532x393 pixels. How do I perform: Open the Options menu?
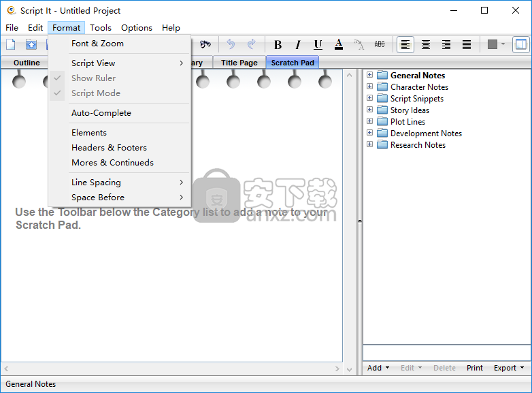click(137, 27)
